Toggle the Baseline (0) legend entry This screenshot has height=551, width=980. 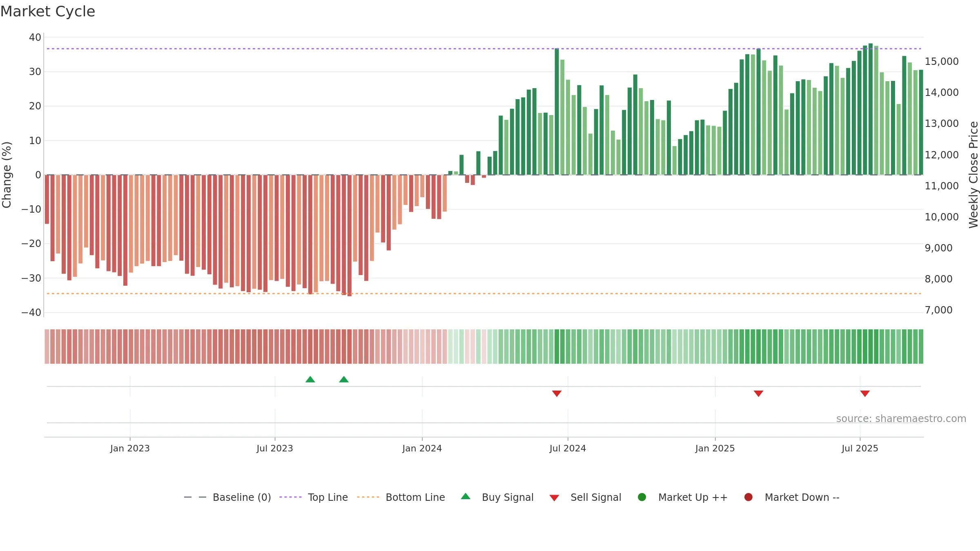click(x=227, y=497)
